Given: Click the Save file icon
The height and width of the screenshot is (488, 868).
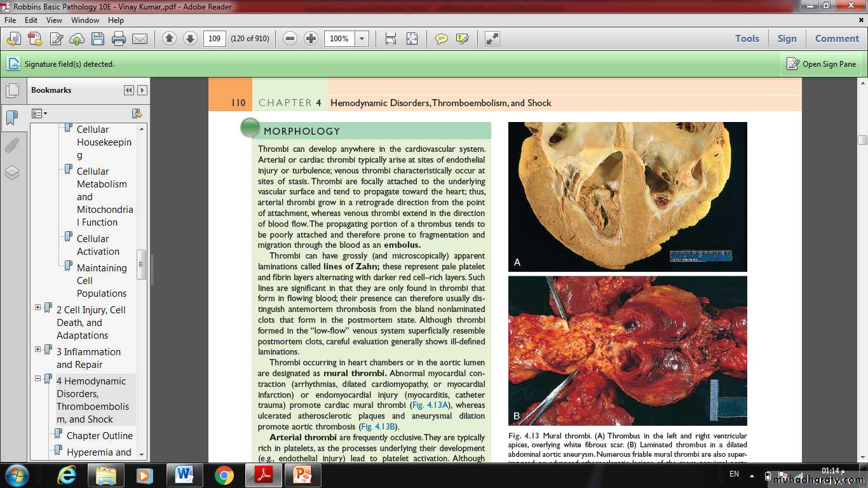Looking at the screenshot, I should 97,39.
